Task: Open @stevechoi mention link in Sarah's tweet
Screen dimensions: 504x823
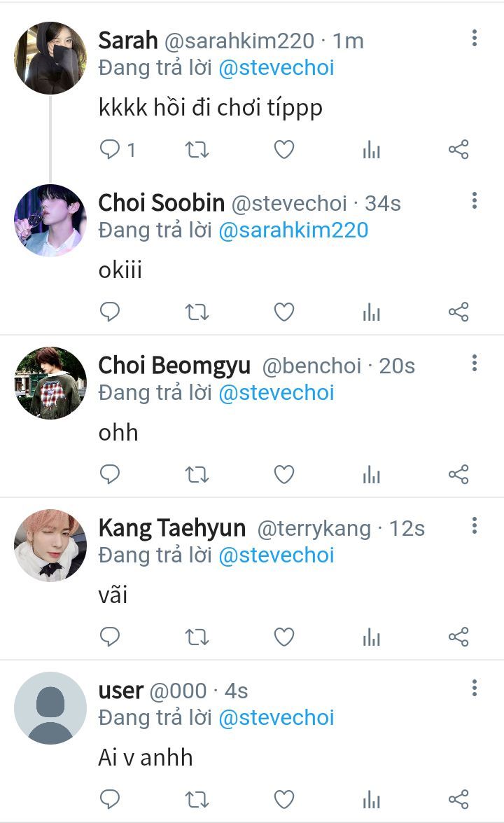Action: point(276,68)
